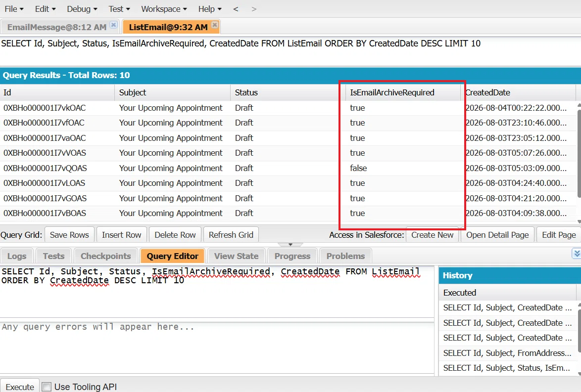Click Open Detail Page button
The height and width of the screenshot is (392, 581).
tap(497, 235)
